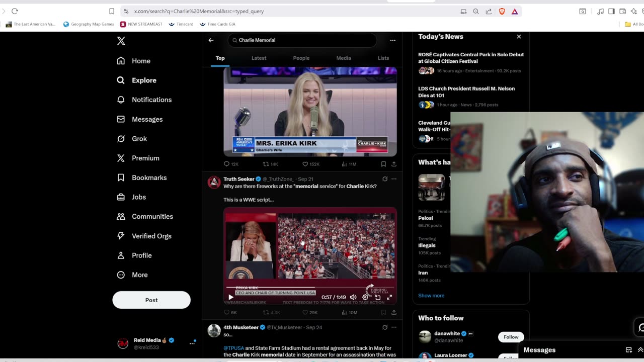Screen dimensions: 644x362
Task: Bookmark the Erika Kirk video post
Action: [383, 164]
